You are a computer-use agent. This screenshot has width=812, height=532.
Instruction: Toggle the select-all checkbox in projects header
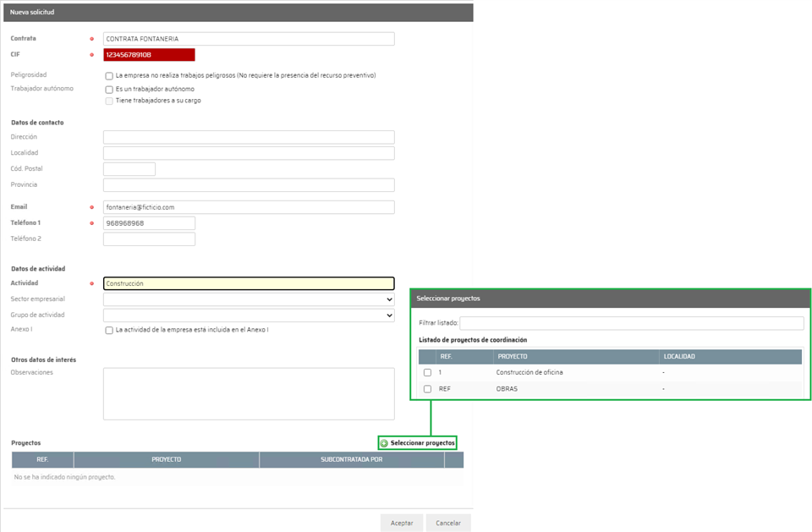click(427, 357)
